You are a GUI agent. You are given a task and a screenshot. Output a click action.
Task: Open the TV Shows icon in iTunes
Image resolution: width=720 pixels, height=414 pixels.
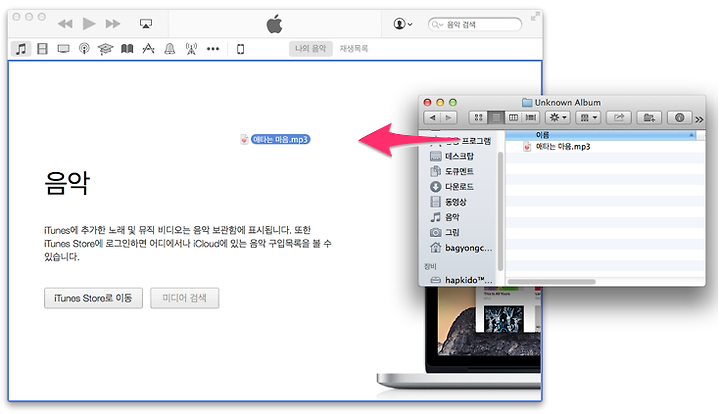point(63,49)
